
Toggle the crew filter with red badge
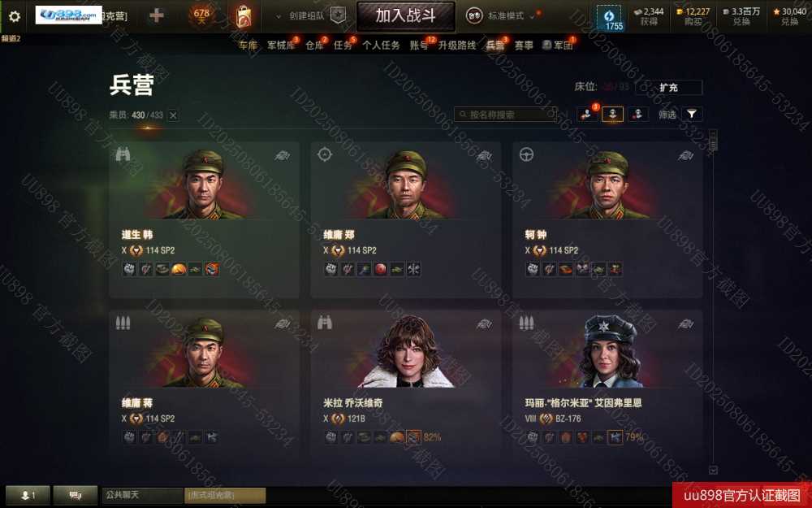coord(587,114)
